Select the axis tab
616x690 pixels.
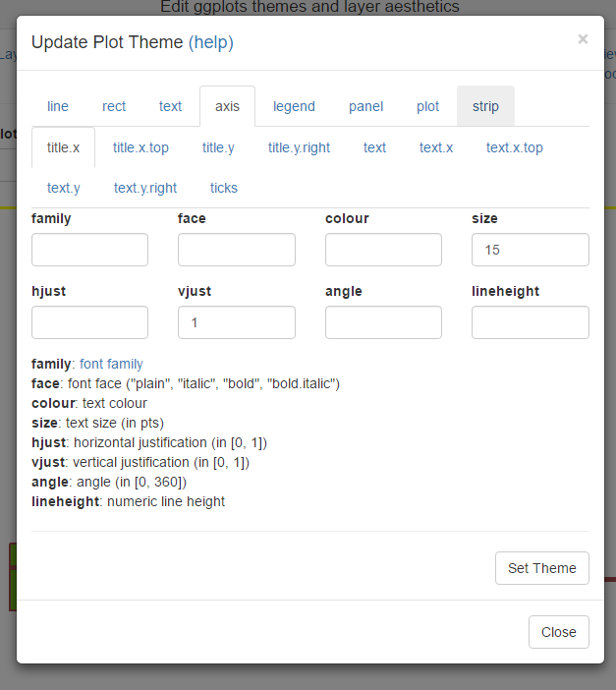click(228, 106)
